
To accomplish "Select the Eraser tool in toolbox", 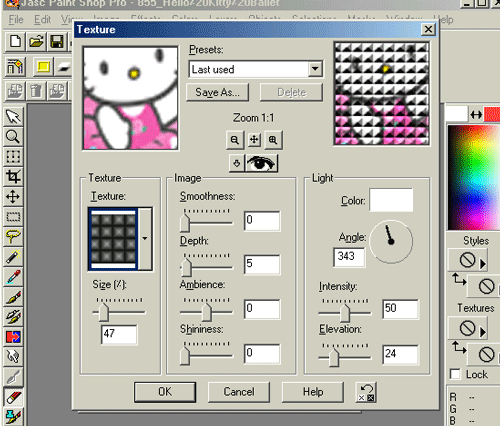I will tap(13, 397).
